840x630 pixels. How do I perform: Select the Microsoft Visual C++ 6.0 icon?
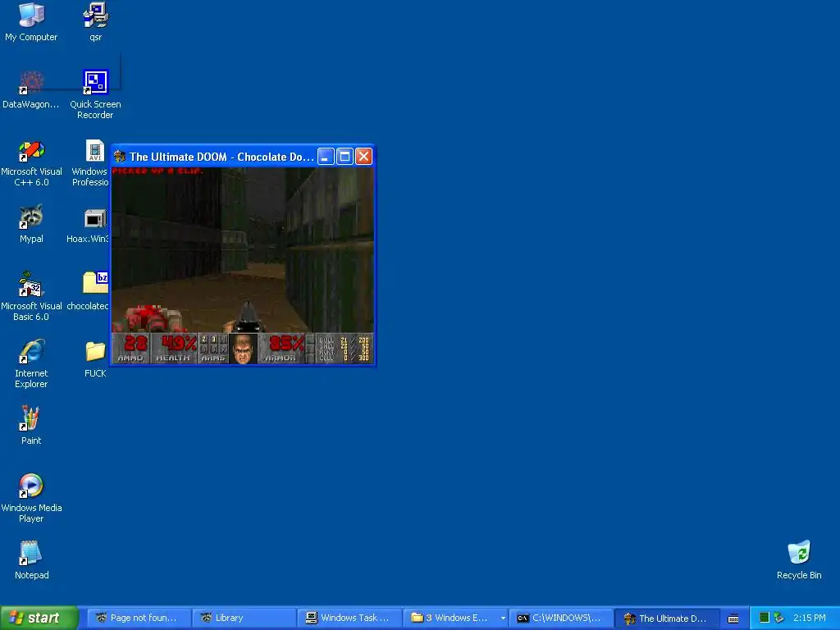click(31, 162)
